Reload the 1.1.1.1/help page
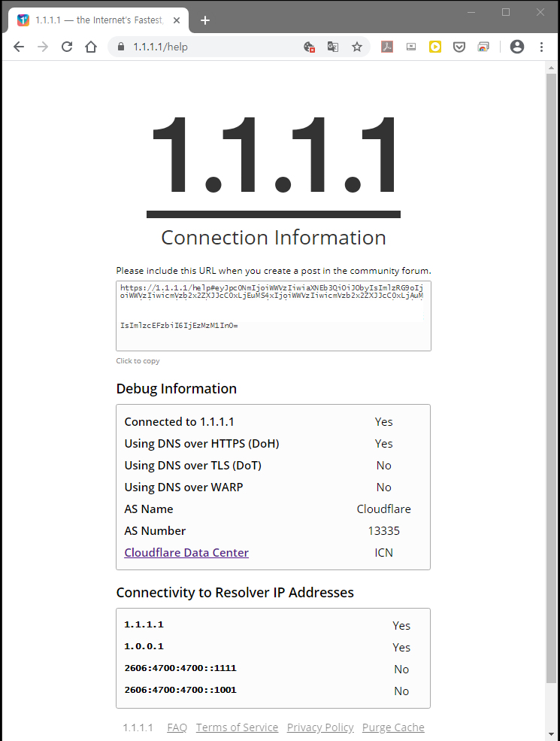The image size is (560, 741). (x=67, y=47)
